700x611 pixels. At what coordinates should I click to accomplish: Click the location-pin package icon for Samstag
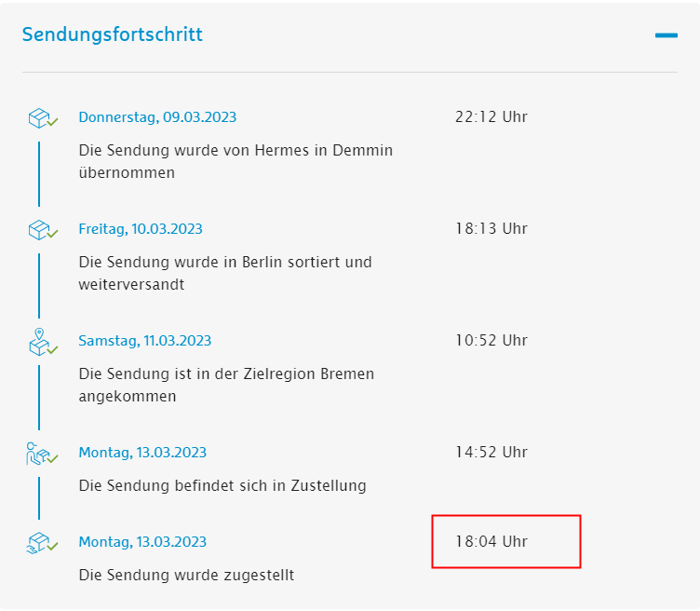[42, 342]
